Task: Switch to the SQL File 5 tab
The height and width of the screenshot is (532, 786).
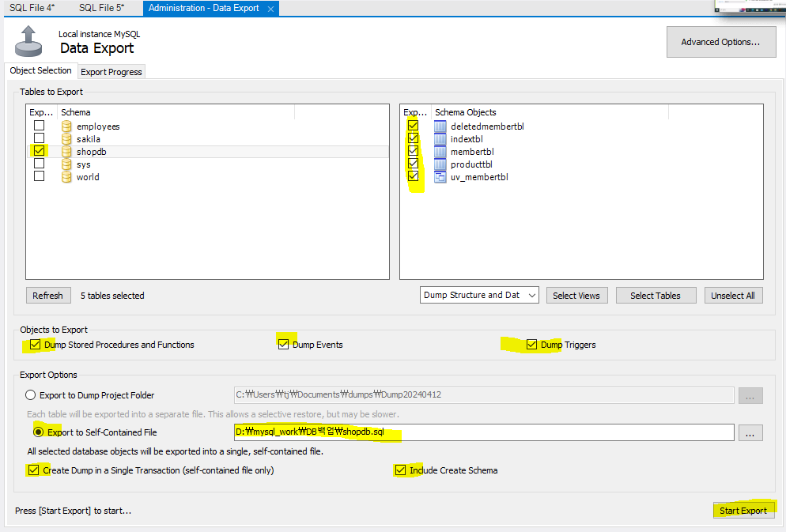Action: (x=101, y=8)
